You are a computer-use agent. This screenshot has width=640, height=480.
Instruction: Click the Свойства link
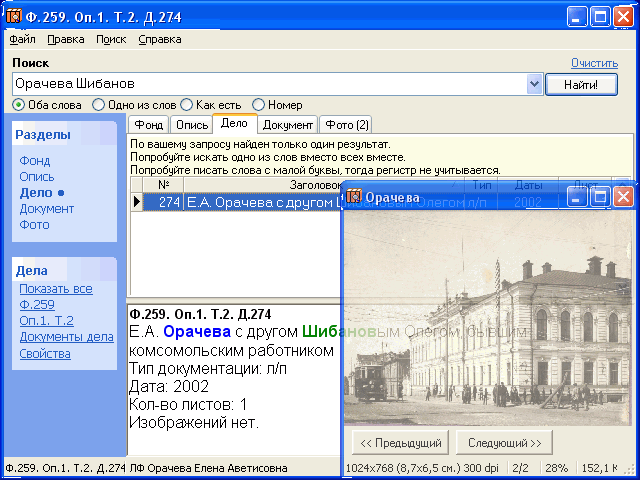[x=45, y=353]
